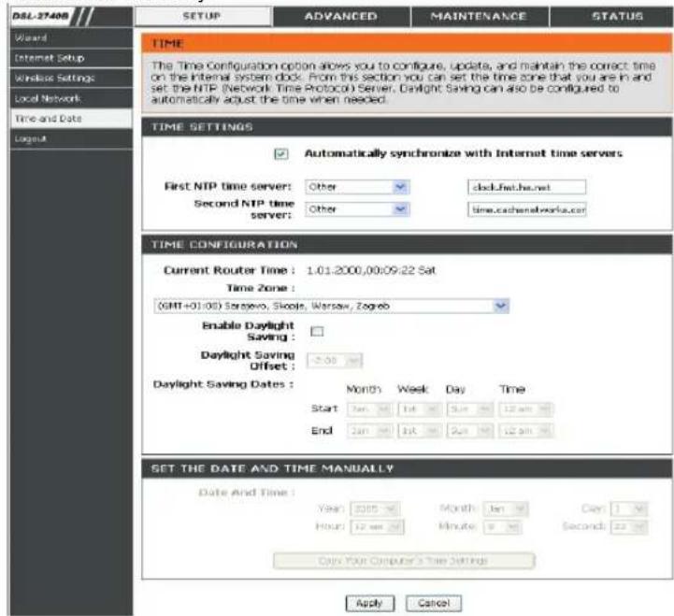The image size is (674, 616).
Task: Open Start Day dropdown for daylight saving
Action: coord(470,408)
